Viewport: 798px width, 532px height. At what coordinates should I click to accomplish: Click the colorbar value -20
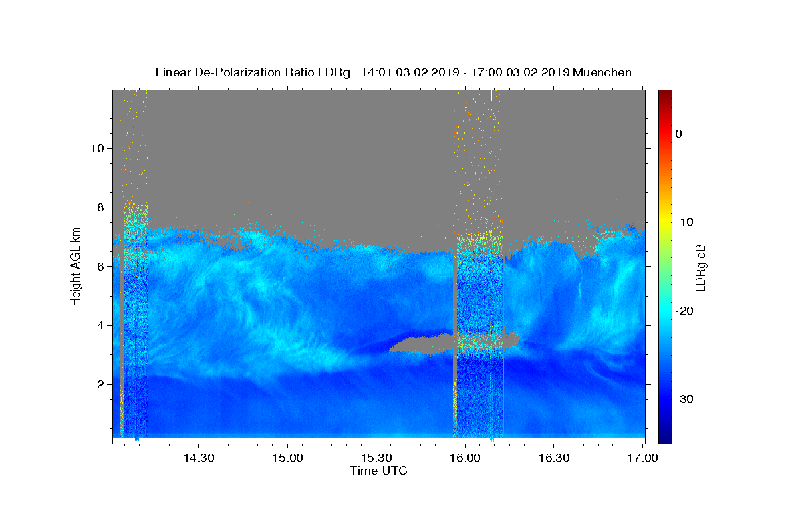684,311
